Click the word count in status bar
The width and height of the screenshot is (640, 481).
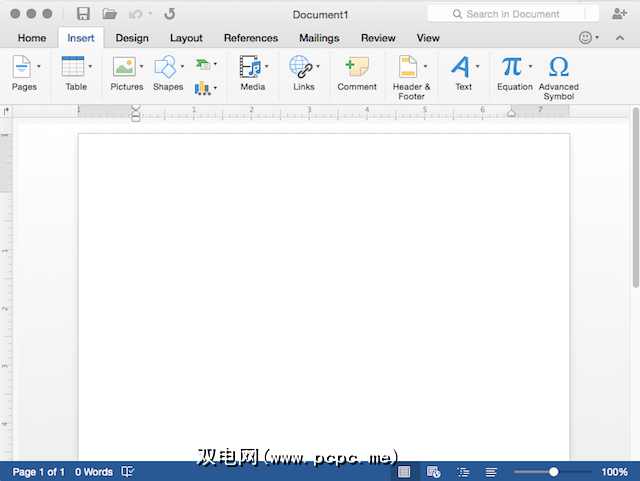(94, 472)
